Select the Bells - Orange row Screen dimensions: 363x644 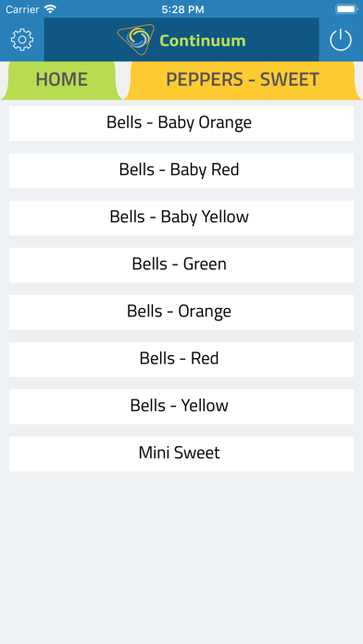[181, 312]
